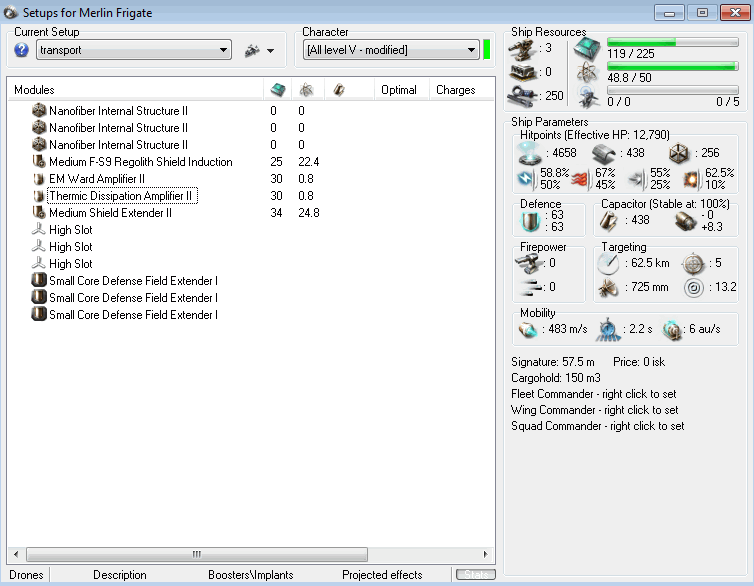
Task: Click the blue help question mark icon
Action: 22,50
